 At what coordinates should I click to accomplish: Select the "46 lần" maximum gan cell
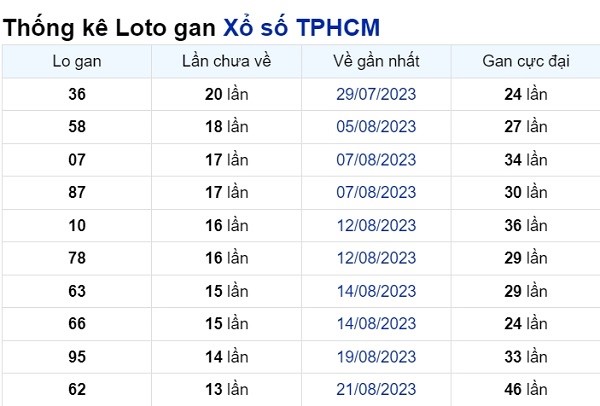pyautogui.click(x=525, y=388)
